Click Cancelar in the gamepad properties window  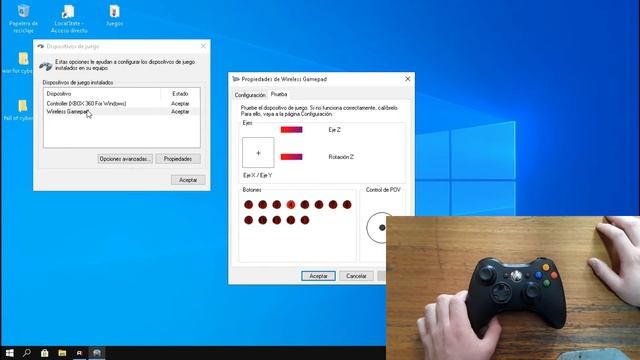point(356,276)
